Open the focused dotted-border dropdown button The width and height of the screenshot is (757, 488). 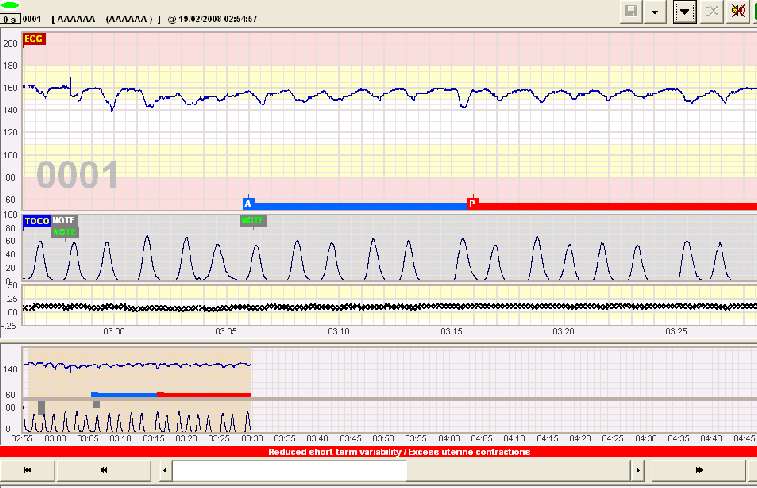[x=685, y=11]
